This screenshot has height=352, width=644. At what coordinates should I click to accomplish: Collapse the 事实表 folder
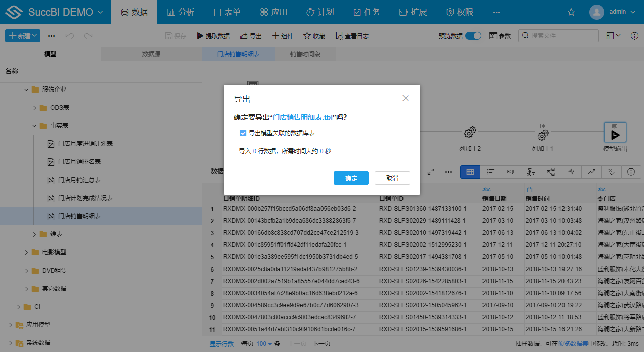coord(34,125)
